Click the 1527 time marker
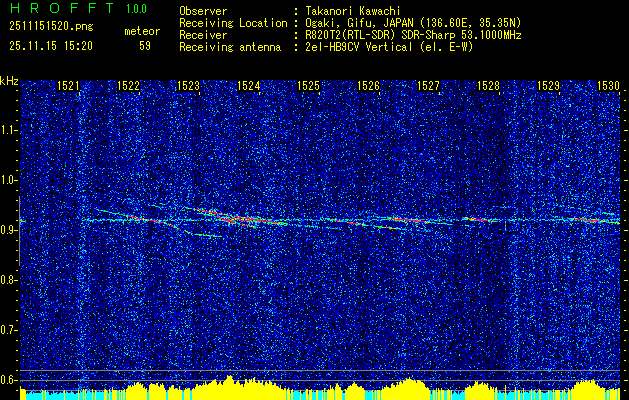Image resolution: width=629 pixels, height=400 pixels. tap(428, 85)
